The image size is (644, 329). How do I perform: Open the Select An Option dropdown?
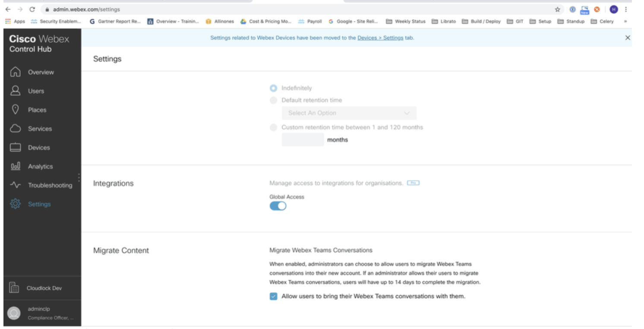(x=349, y=113)
